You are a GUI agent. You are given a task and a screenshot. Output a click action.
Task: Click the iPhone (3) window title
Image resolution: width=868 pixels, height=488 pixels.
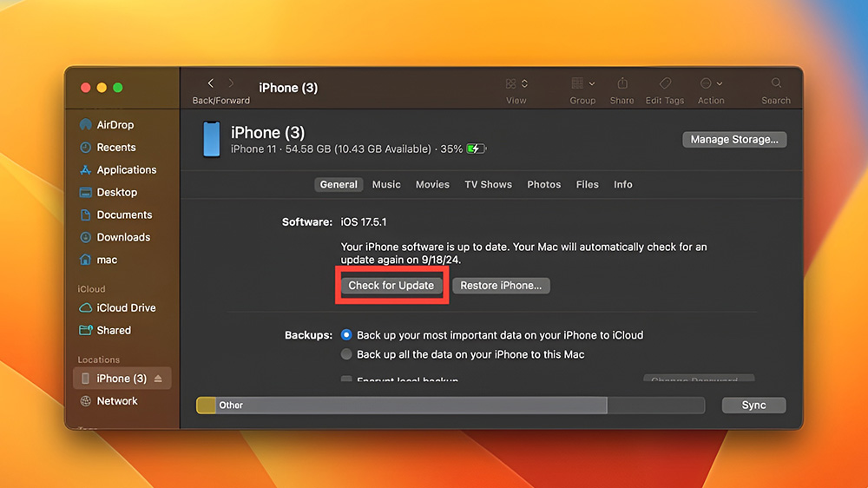coord(288,88)
